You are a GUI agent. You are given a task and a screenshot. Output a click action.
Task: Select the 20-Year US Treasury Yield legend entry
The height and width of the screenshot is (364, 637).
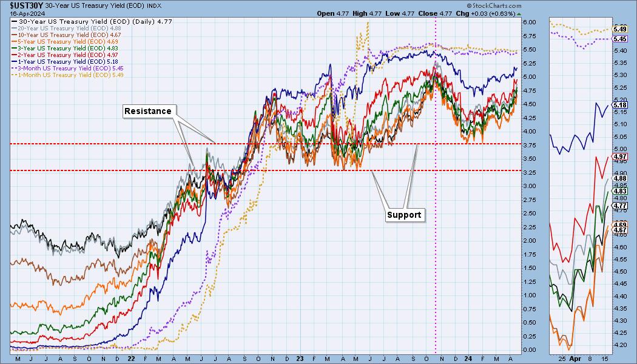click(67, 28)
